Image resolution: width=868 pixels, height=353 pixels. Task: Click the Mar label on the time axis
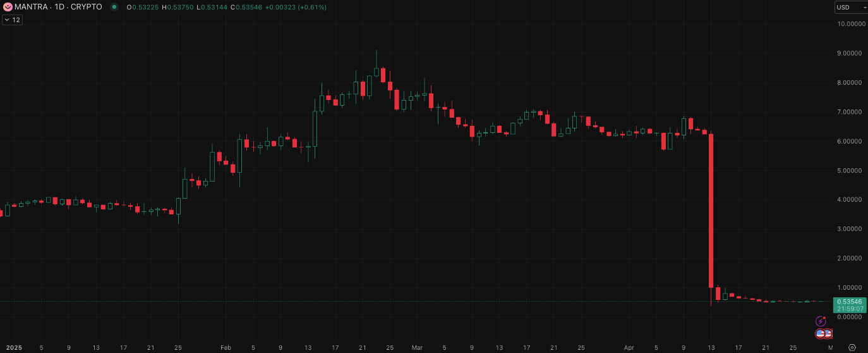coord(417,347)
